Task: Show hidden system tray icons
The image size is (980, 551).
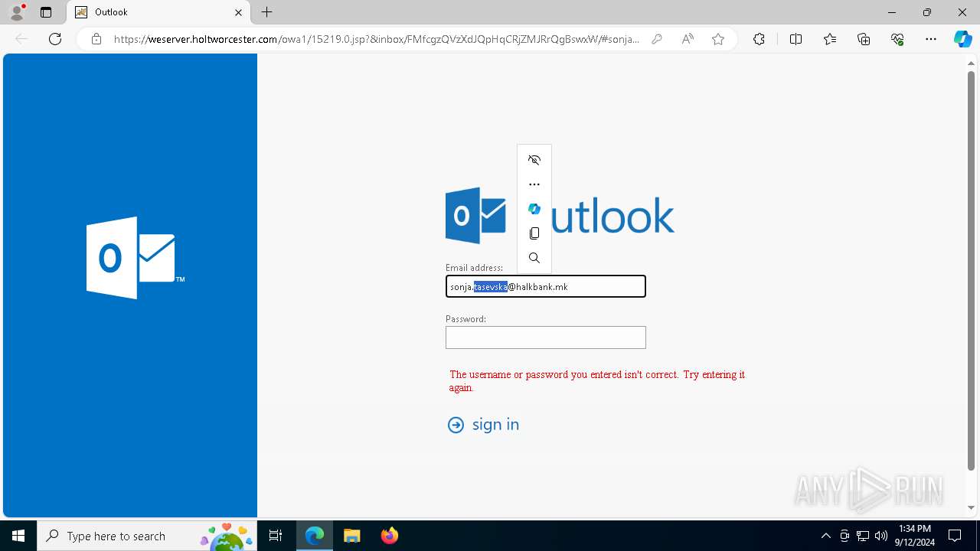Action: pyautogui.click(x=825, y=536)
